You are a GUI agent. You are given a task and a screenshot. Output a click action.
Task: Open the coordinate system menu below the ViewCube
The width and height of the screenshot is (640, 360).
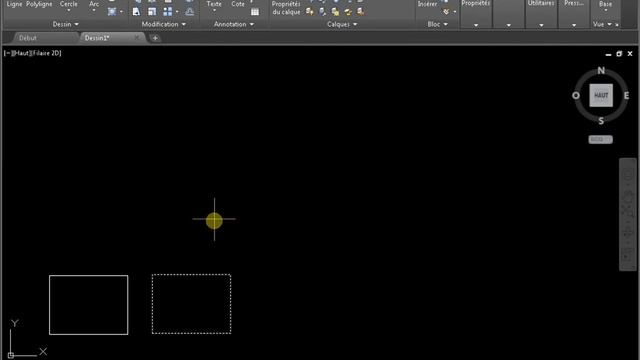(600, 140)
